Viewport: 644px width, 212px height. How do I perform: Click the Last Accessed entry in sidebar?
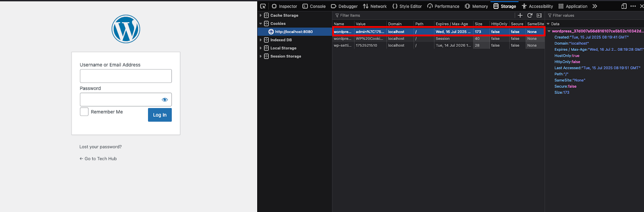[597, 68]
